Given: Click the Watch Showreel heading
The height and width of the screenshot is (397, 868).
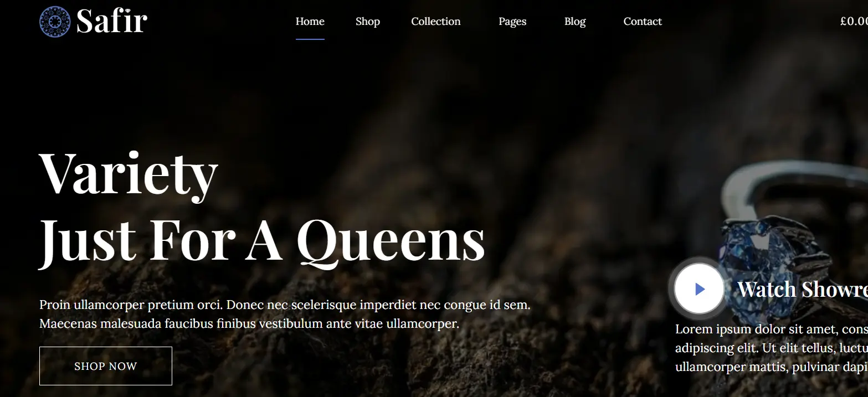Looking at the screenshot, I should (802, 289).
